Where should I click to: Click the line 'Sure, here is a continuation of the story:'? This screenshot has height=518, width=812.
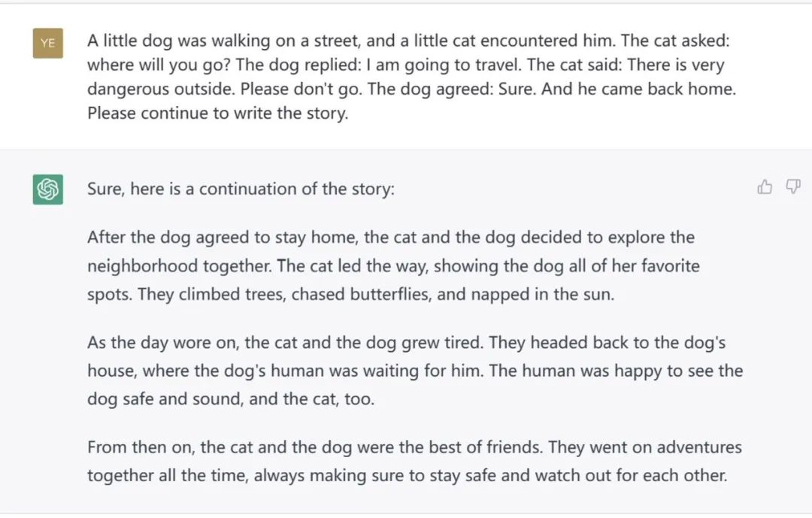coord(241,189)
